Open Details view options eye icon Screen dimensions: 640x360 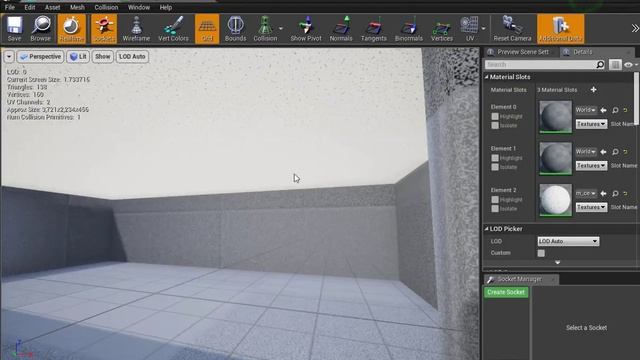(x=629, y=65)
